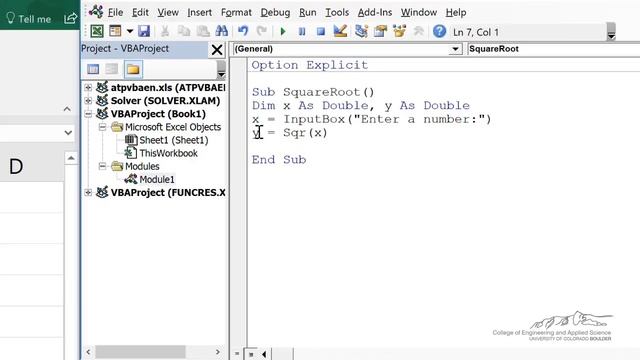Viewport: 640px width, 360px height.
Task: Click the View Microsoft Excel toolbar icon
Action: coord(97,31)
